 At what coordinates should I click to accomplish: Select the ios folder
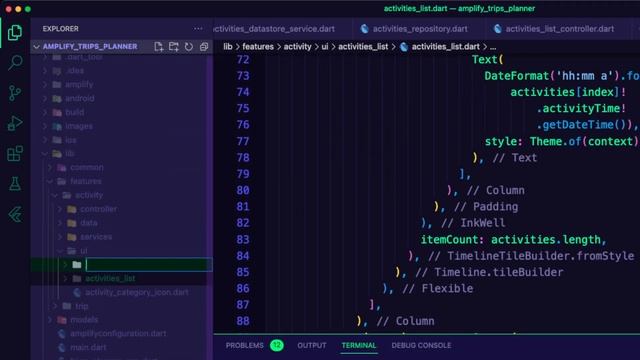71,140
